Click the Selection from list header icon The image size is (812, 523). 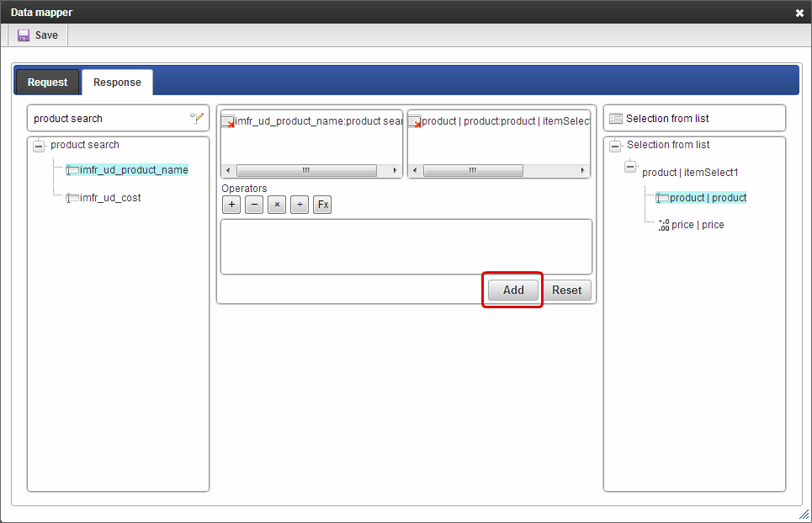tap(616, 119)
